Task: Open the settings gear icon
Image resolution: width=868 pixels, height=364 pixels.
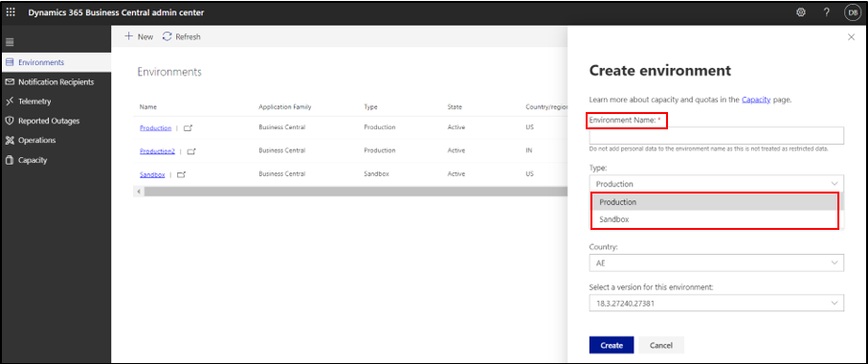Action: (x=800, y=12)
